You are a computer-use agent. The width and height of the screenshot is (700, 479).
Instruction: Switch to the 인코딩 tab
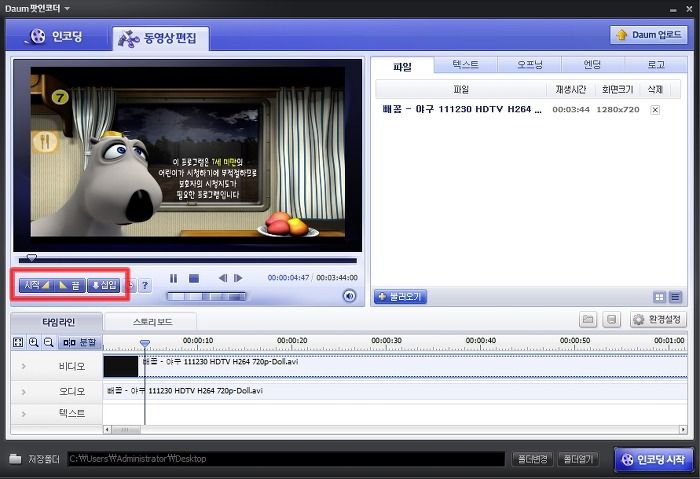[x=56, y=36]
